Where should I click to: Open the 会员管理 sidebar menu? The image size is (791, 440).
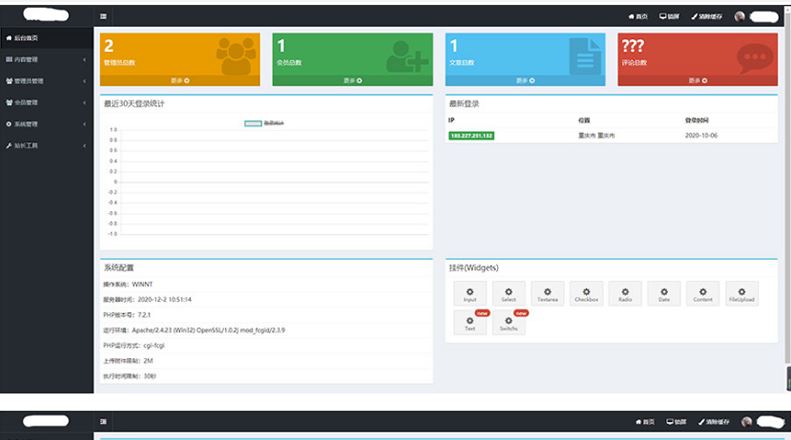click(x=46, y=102)
